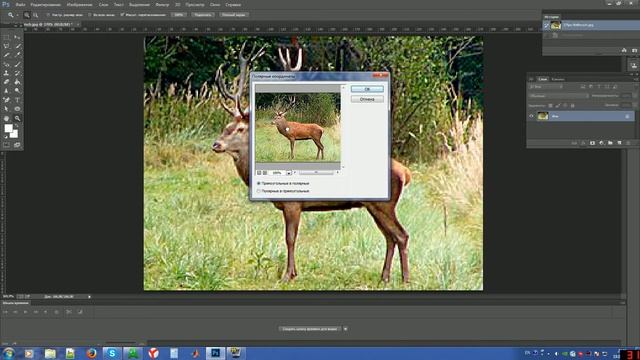Open the layer filter kind dropdown

[x=546, y=87]
